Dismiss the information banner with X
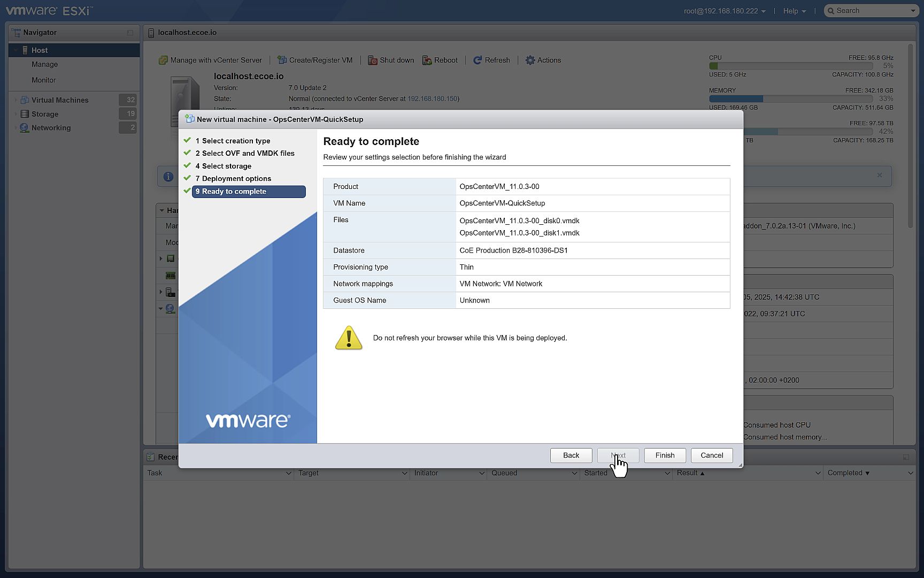The width and height of the screenshot is (924, 578). pos(880,175)
